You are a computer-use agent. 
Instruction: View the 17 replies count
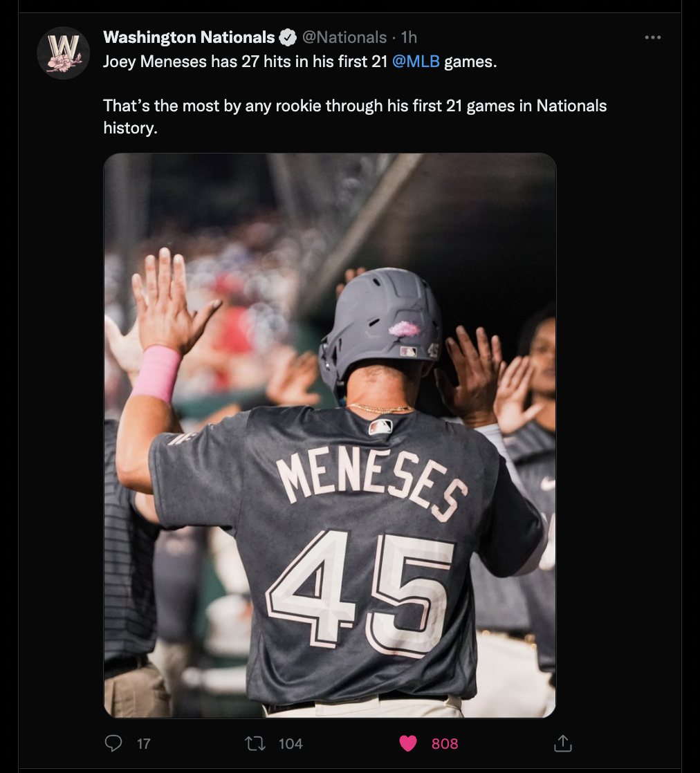coord(144,743)
